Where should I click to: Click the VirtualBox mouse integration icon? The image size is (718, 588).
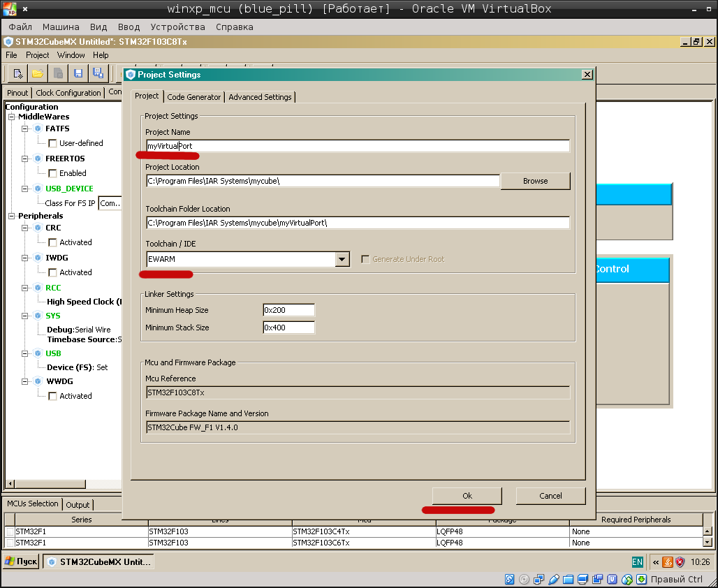click(x=627, y=580)
